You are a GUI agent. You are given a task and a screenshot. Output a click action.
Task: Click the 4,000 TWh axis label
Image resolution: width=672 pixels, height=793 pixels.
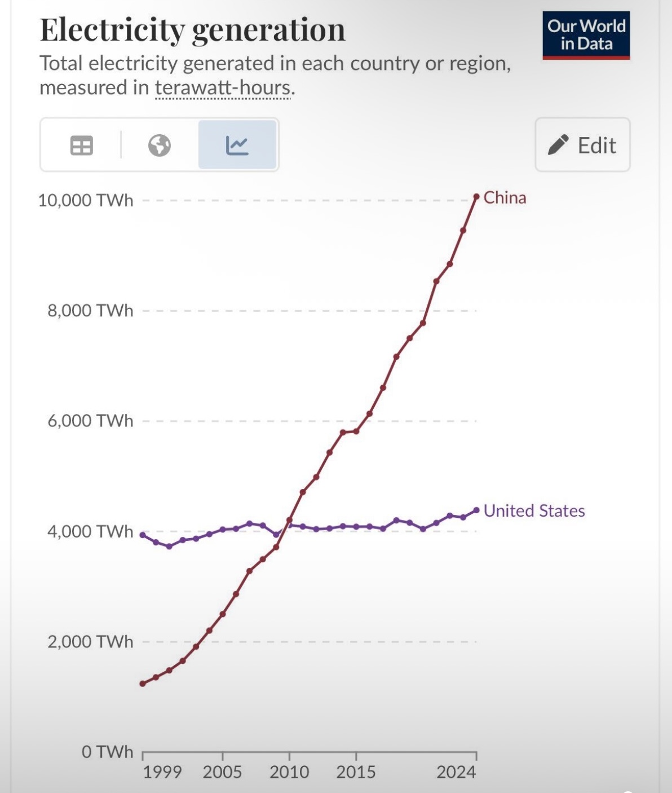(x=90, y=531)
